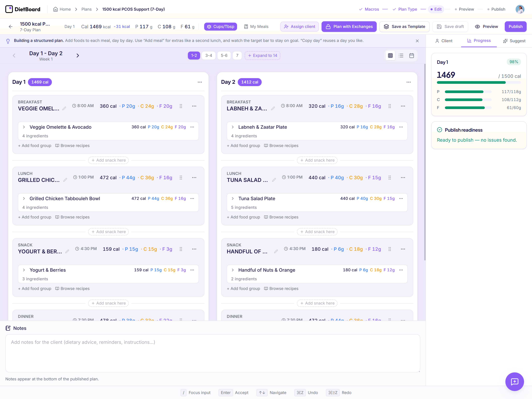The width and height of the screenshot is (532, 399).
Task: Expand Handful of Nuts & Orange ingredients
Action: pos(233,270)
